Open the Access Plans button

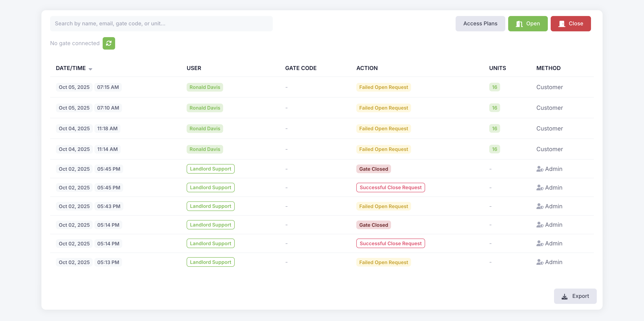[x=480, y=24]
